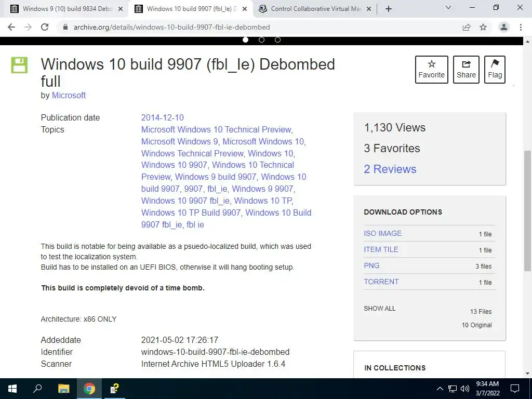532x399 pixels.
Task: Open the Microsoft Windows 9 topic
Action: 179,141
